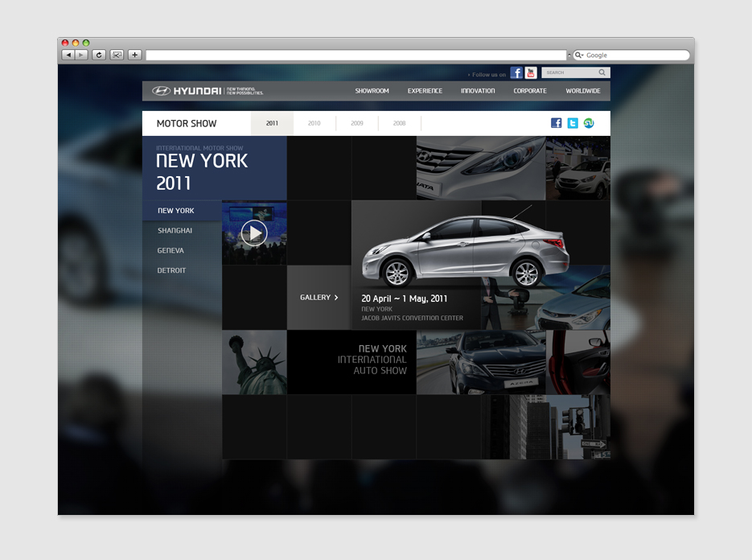Screen dimensions: 752x560
Task: Open the EXPERIENCE menu
Action: [x=425, y=91]
